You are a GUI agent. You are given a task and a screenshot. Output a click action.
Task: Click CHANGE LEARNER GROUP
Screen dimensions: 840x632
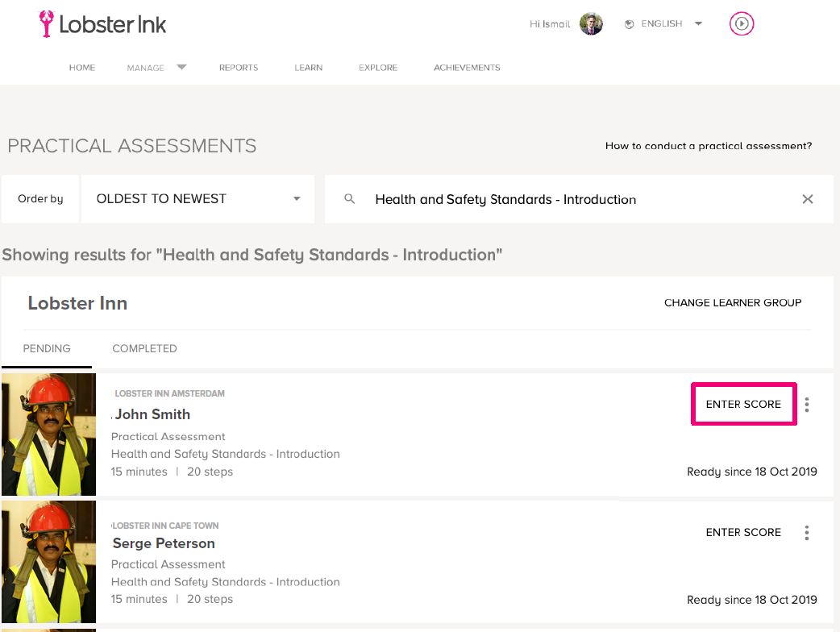point(732,302)
